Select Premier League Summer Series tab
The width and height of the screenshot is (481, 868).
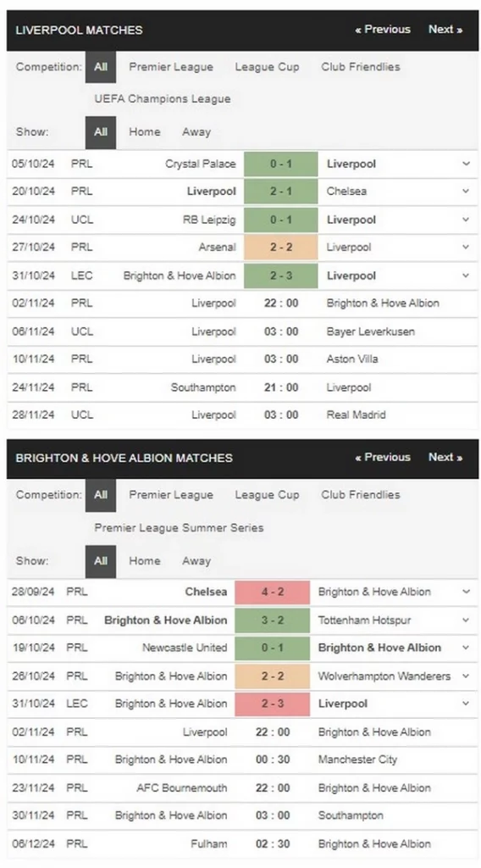coord(179,527)
